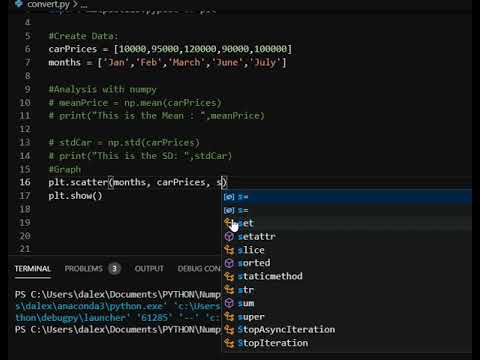
Task: Click the function icon beside 'setattr'
Action: coord(229,237)
